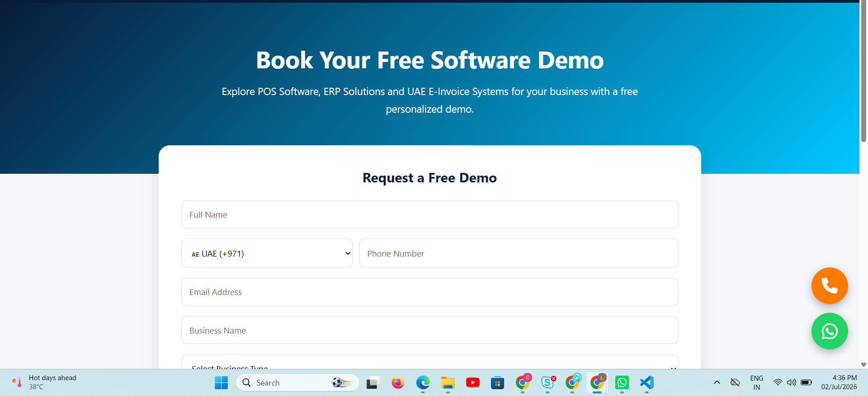Click the scrollbar down arrow
The height and width of the screenshot is (396, 868).
(863, 365)
